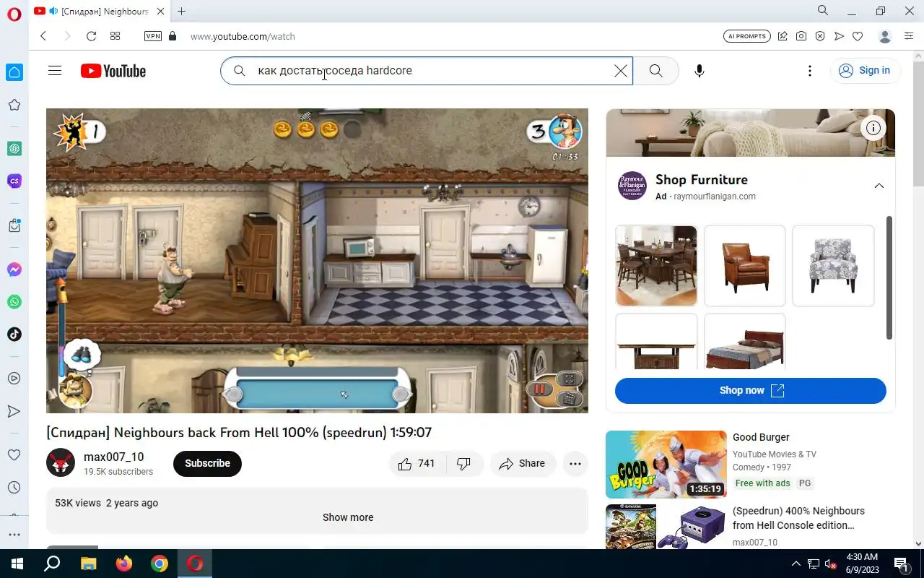Open snapshot camera icon in address bar
The width and height of the screenshot is (924, 578).
coord(801,36)
